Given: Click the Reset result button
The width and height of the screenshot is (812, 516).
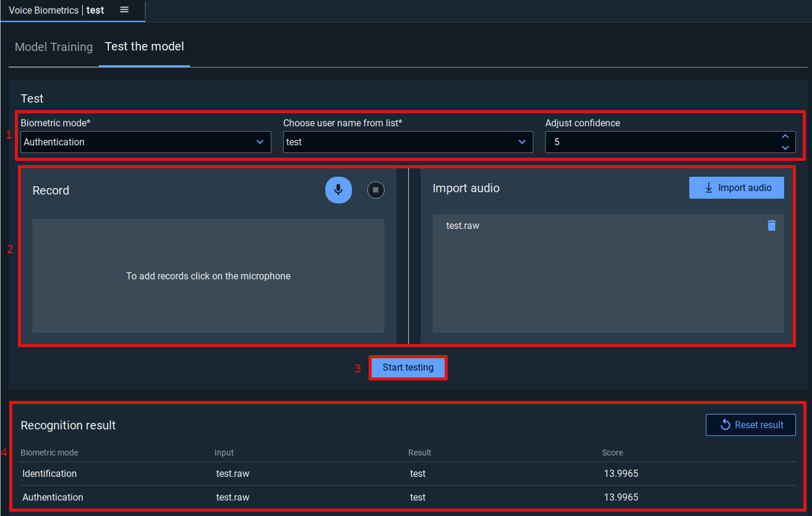Looking at the screenshot, I should pyautogui.click(x=751, y=425).
